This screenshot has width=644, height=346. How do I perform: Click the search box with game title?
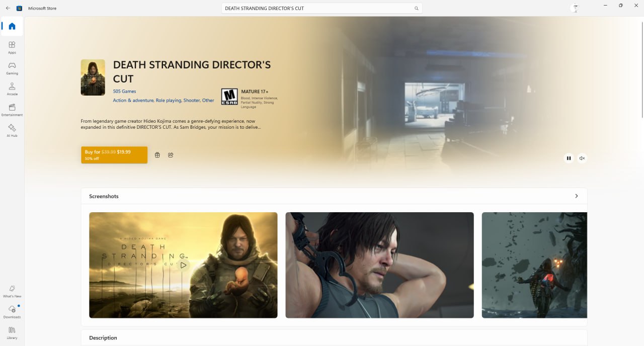[x=322, y=8]
